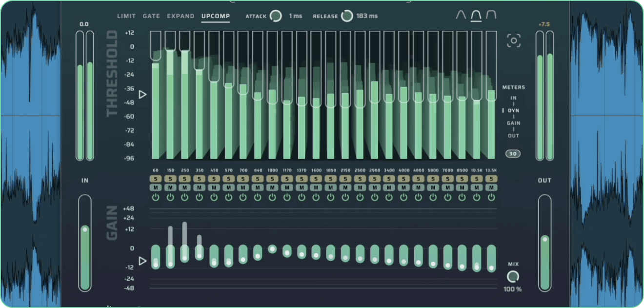
Task: Select the wide flat-top band shape icon
Action: click(491, 16)
